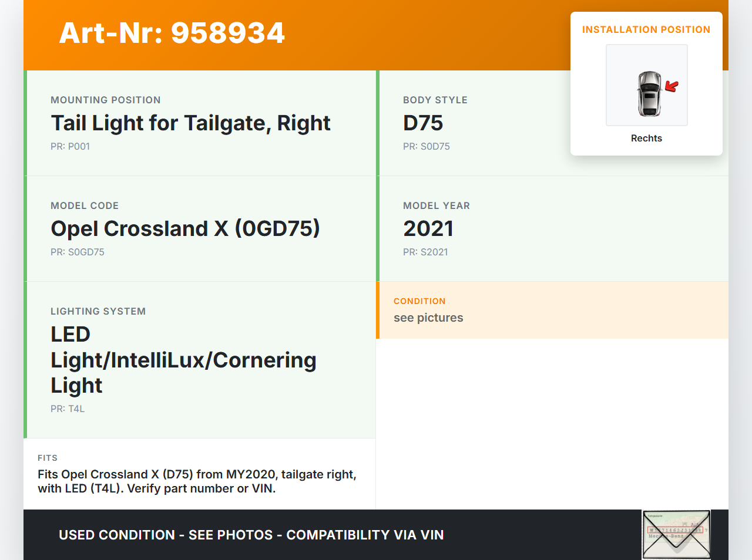
Task: Click the top-down car installation diagram
Action: pos(649,94)
